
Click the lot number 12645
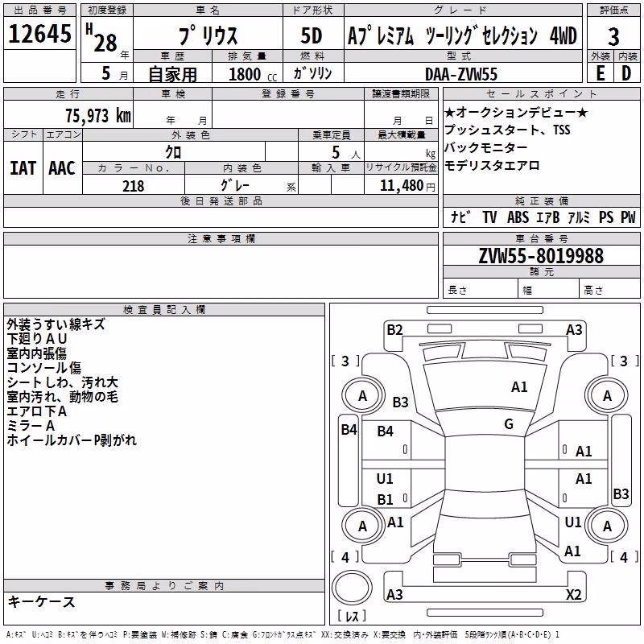[39, 34]
